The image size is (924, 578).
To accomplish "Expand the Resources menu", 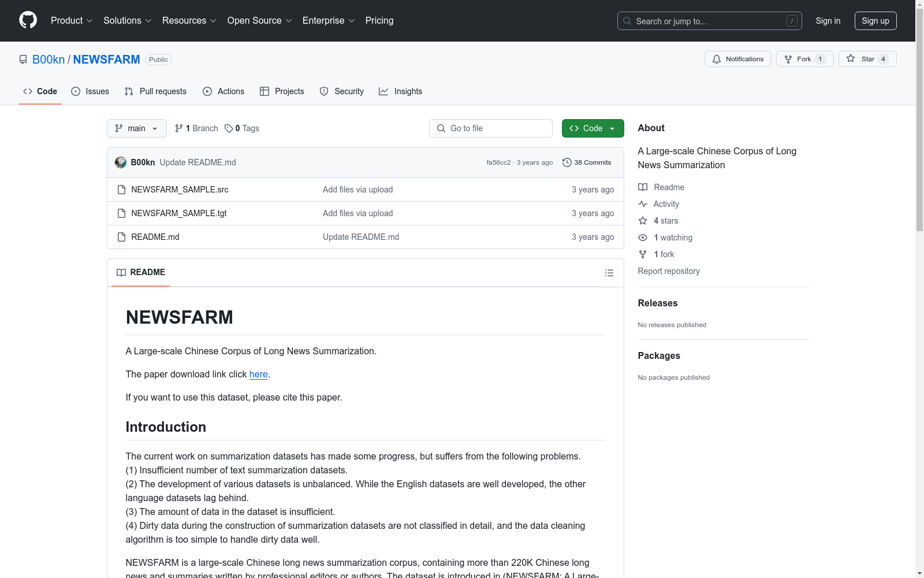I will (x=189, y=21).
